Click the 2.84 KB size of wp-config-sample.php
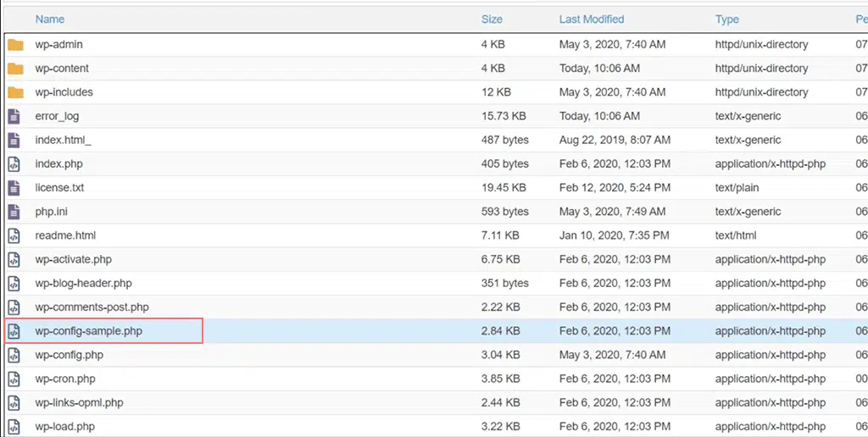Image resolution: width=868 pixels, height=437 pixels. (x=500, y=331)
